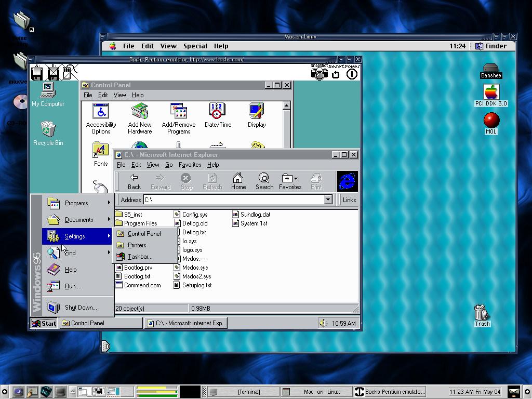The width and height of the screenshot is (532, 399).
Task: Choose Taskbar... from Settings submenu
Action: coord(145,257)
